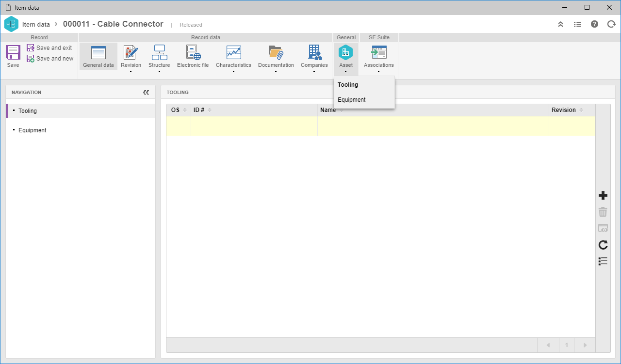
Task: Select Equipment in the navigation panel
Action: click(x=81, y=130)
